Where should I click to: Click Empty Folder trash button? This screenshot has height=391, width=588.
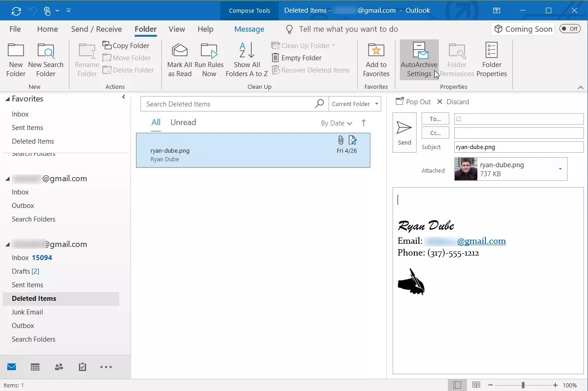(x=297, y=58)
